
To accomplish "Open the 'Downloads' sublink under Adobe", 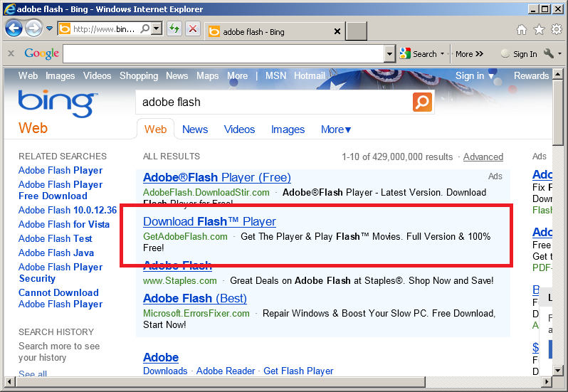I will coord(165,371).
